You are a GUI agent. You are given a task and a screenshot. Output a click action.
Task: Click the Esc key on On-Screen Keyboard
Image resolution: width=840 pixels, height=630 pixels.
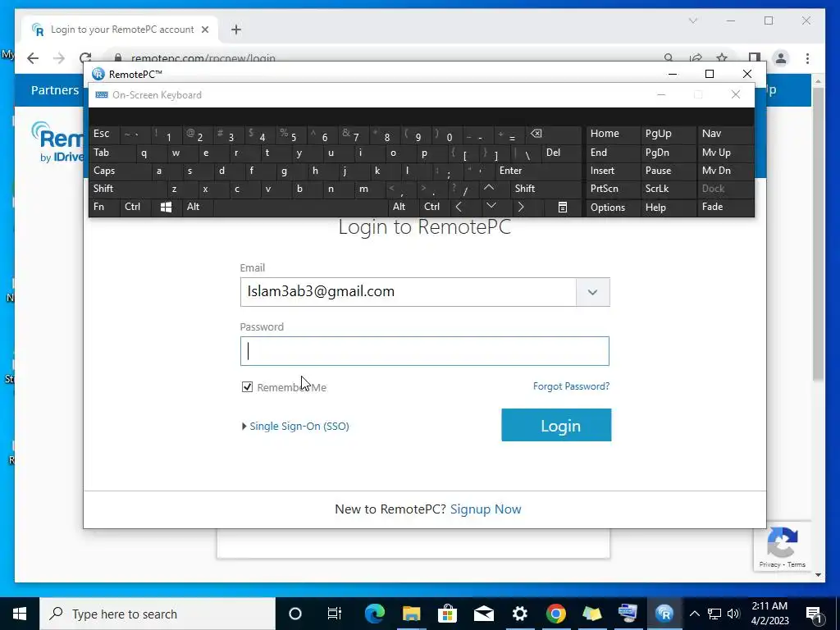pos(104,134)
